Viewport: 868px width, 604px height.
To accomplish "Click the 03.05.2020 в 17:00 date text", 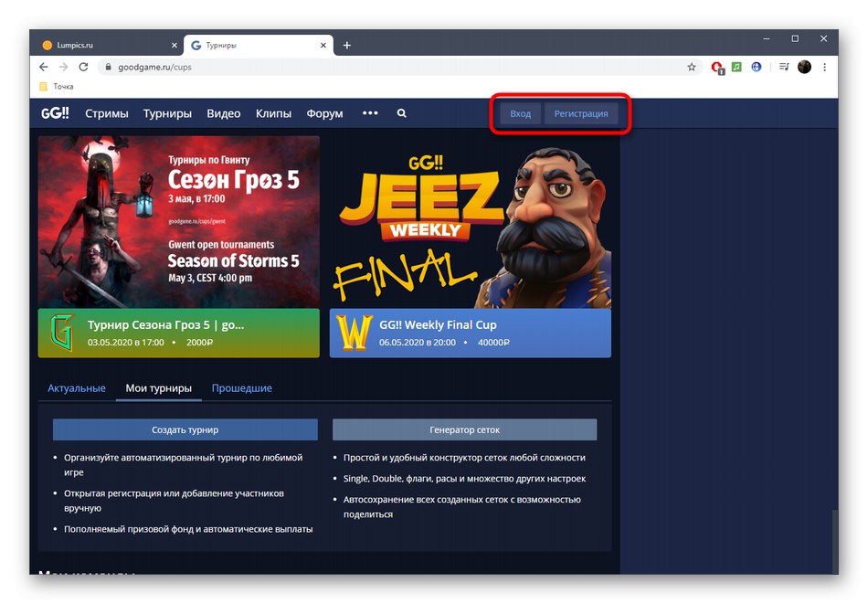I will (x=126, y=342).
